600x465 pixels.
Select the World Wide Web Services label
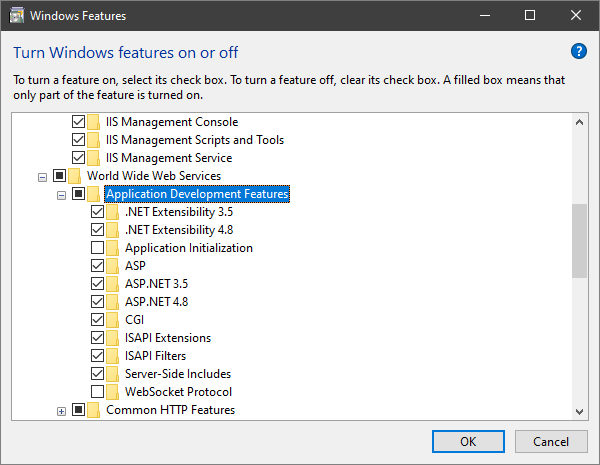(x=154, y=176)
